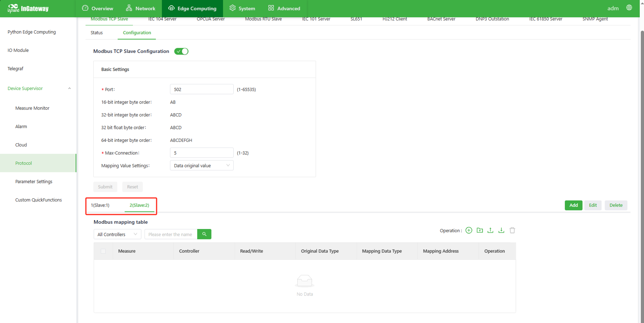Click the download arrow icon in Operation
The image size is (644, 323).
[x=501, y=230]
